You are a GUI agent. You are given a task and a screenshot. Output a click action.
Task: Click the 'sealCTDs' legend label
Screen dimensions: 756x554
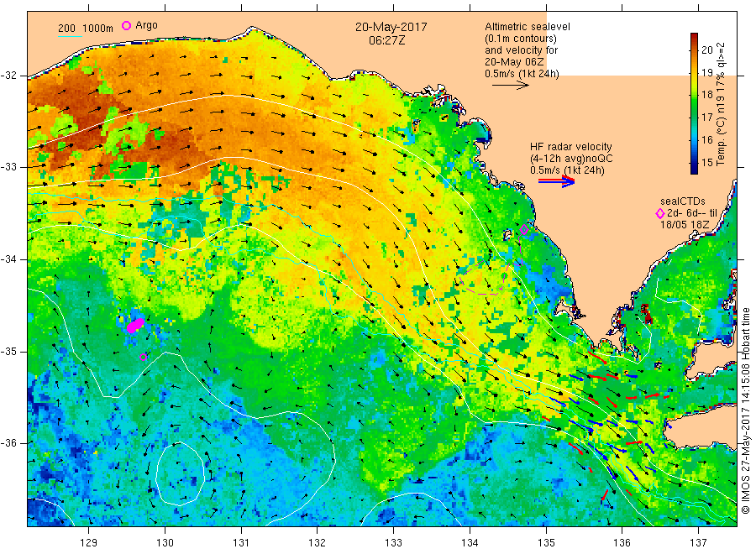tap(683, 201)
